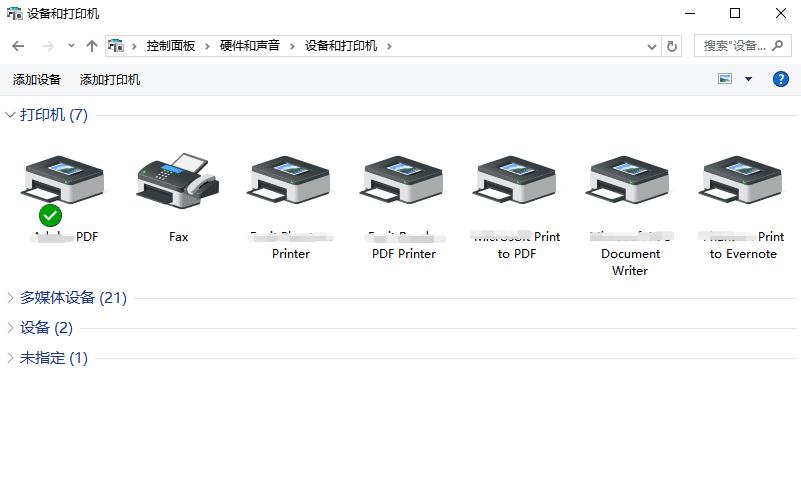Close the 设备和打印机 window
Viewport: 801px width, 495px height.
pyautogui.click(x=781, y=13)
